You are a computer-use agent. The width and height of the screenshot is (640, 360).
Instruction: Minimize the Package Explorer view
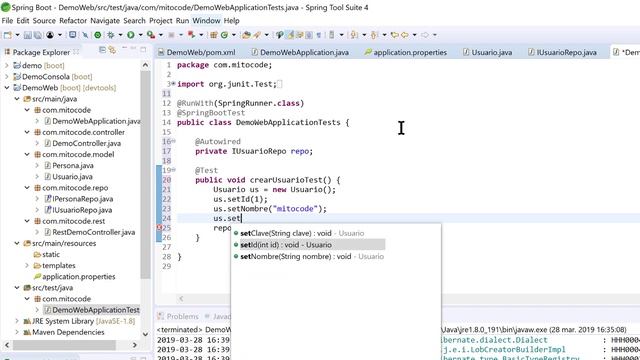point(133,49)
